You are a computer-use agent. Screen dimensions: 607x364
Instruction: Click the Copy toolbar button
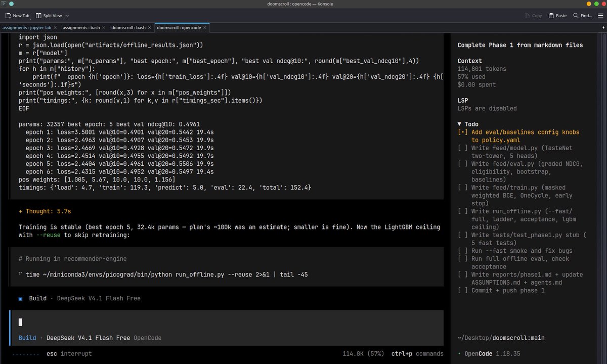pos(533,16)
